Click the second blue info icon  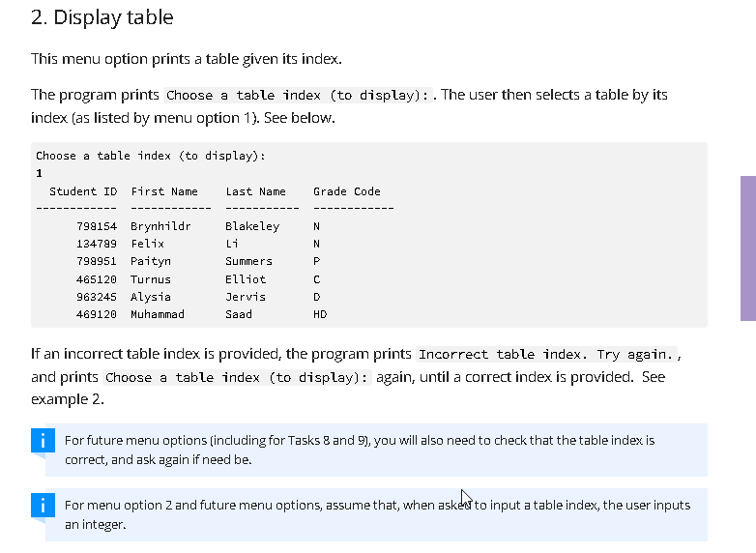43,505
